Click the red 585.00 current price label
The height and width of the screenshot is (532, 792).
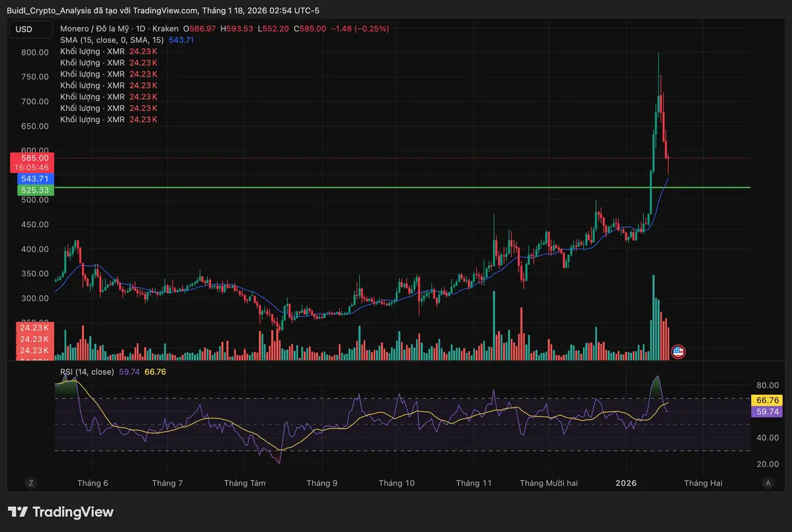[x=33, y=158]
